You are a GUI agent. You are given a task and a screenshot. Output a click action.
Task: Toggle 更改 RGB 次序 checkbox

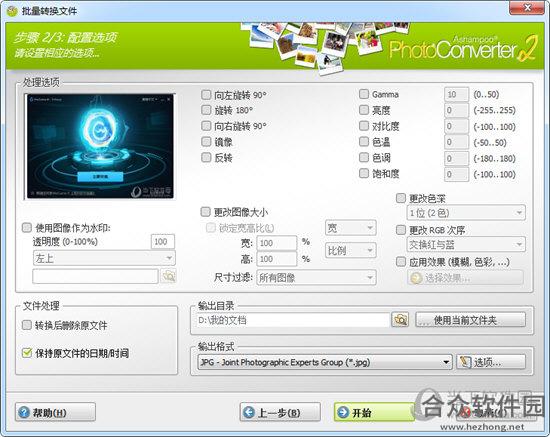click(x=401, y=230)
